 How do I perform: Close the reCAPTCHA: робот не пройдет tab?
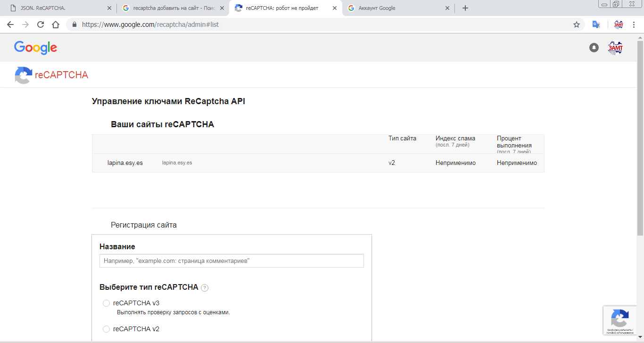click(x=335, y=8)
